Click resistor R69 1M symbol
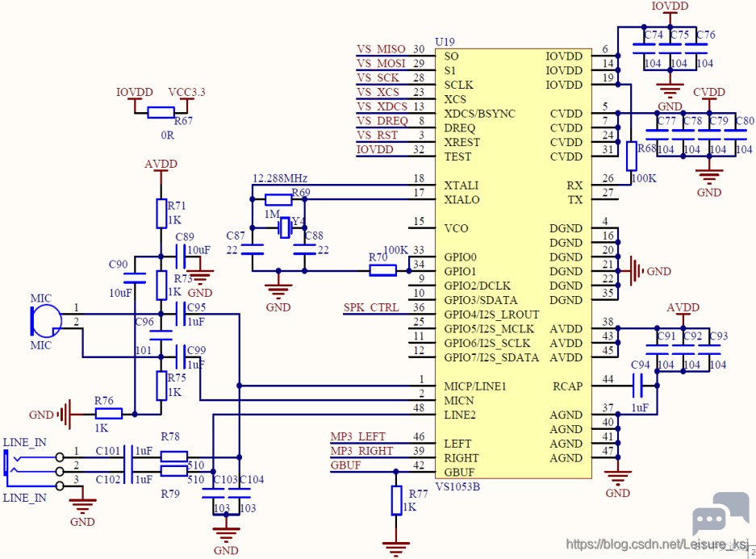This screenshot has width=756, height=559. pyautogui.click(x=278, y=199)
